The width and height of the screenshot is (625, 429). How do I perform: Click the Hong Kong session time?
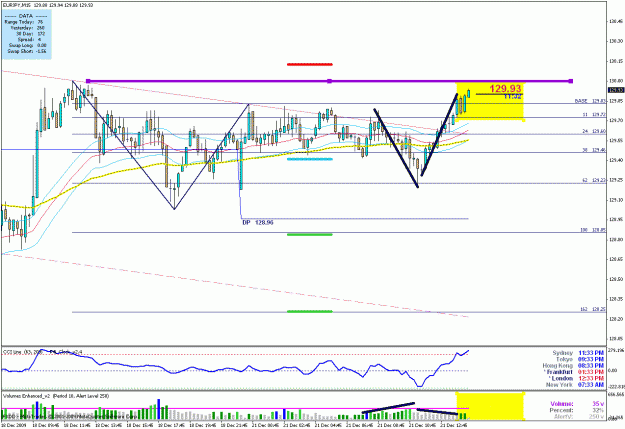pyautogui.click(x=591, y=366)
